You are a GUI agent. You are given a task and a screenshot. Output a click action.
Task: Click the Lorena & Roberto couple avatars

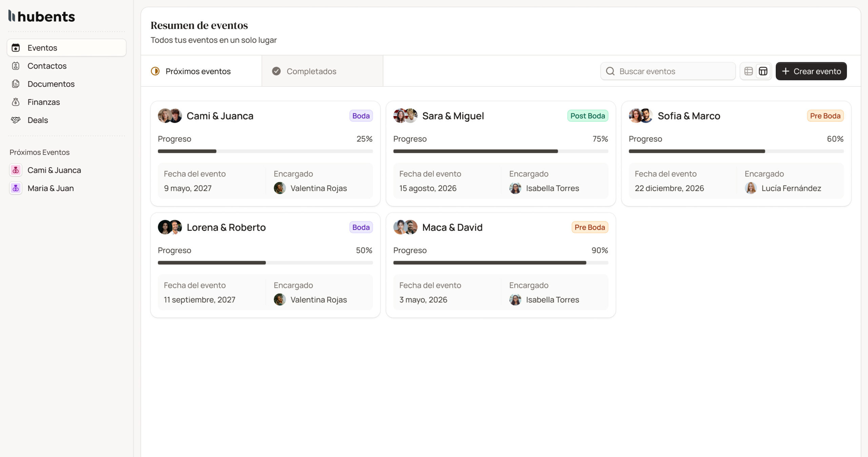(170, 227)
